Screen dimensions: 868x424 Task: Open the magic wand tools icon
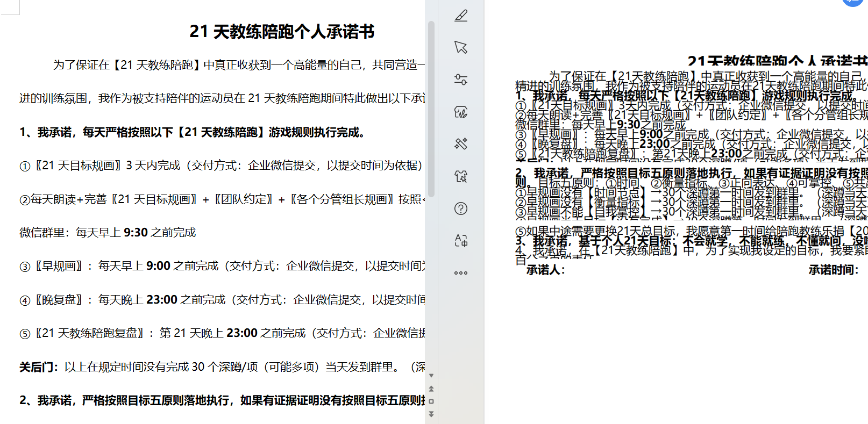[461, 143]
